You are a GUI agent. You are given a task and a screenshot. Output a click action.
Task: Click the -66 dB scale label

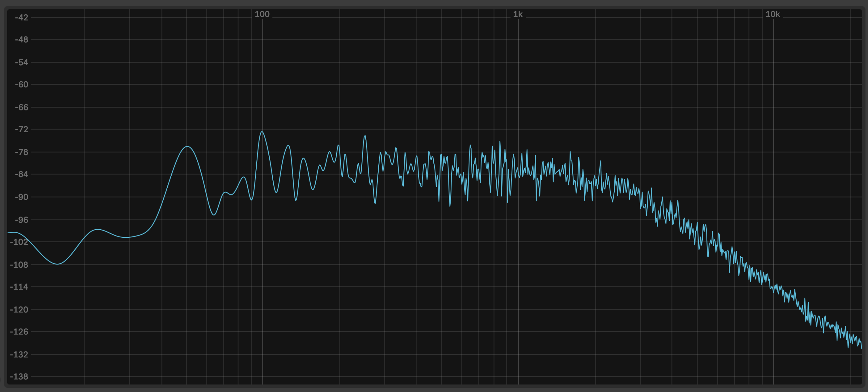21,107
